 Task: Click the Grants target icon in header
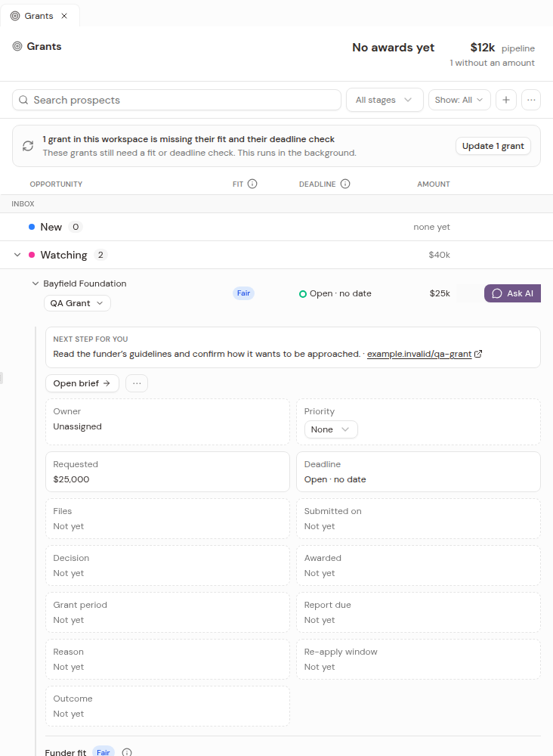click(17, 46)
